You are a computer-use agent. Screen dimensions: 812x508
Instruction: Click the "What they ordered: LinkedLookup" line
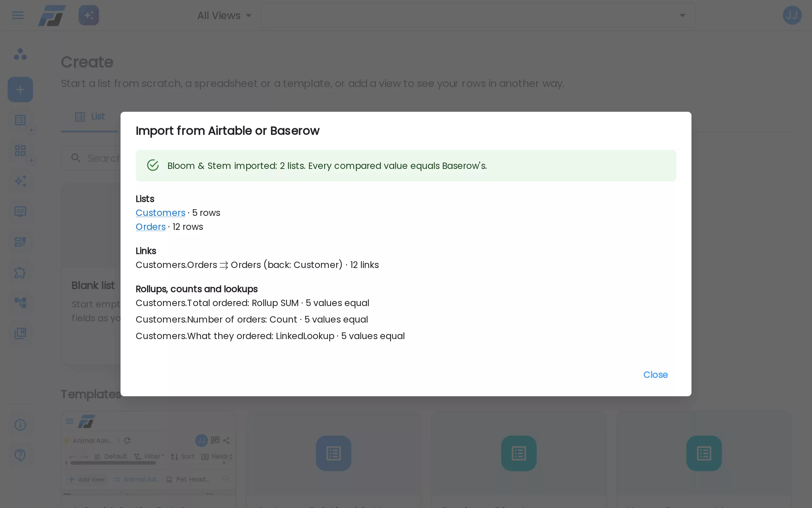tap(270, 336)
